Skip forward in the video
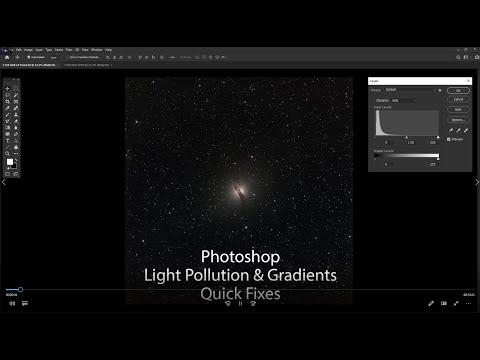Image resolution: width=480 pixels, height=360 pixels. 253,303
